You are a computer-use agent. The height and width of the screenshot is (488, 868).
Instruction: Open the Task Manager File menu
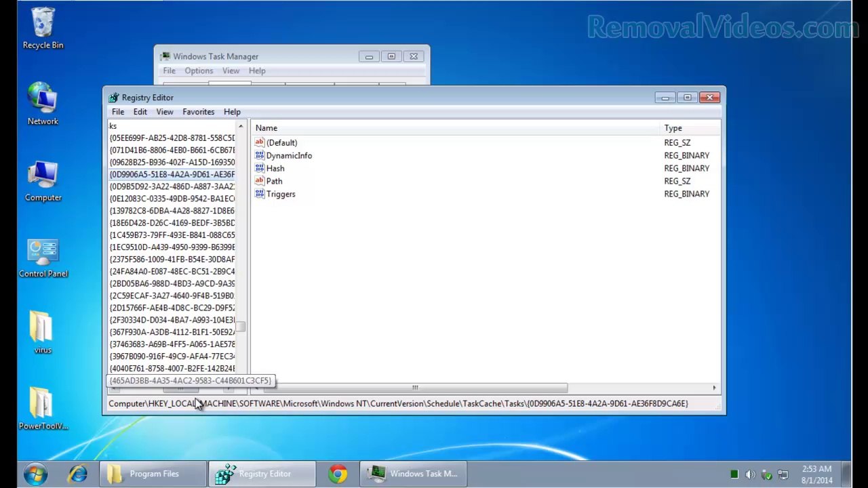[169, 70]
